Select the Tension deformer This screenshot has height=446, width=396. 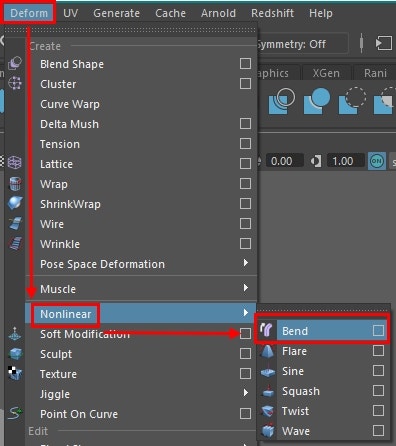pos(60,144)
